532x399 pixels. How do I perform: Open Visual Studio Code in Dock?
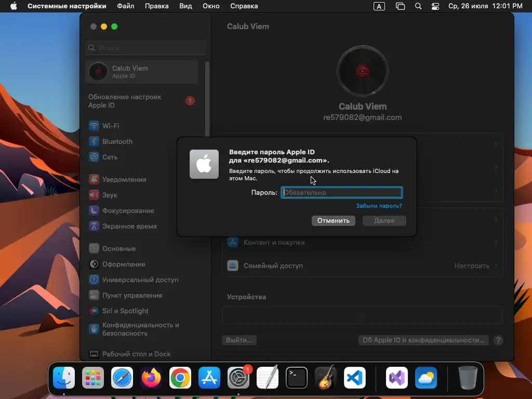(354, 378)
